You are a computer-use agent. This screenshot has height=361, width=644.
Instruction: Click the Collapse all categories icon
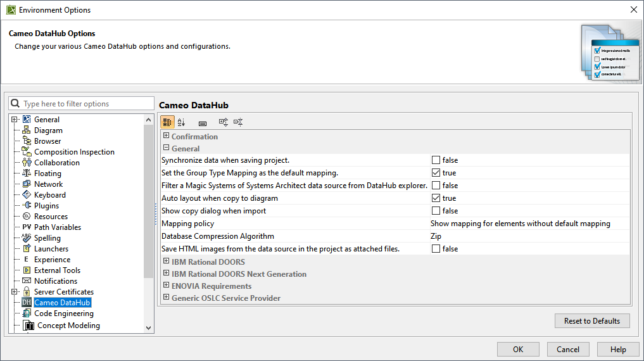(x=238, y=122)
